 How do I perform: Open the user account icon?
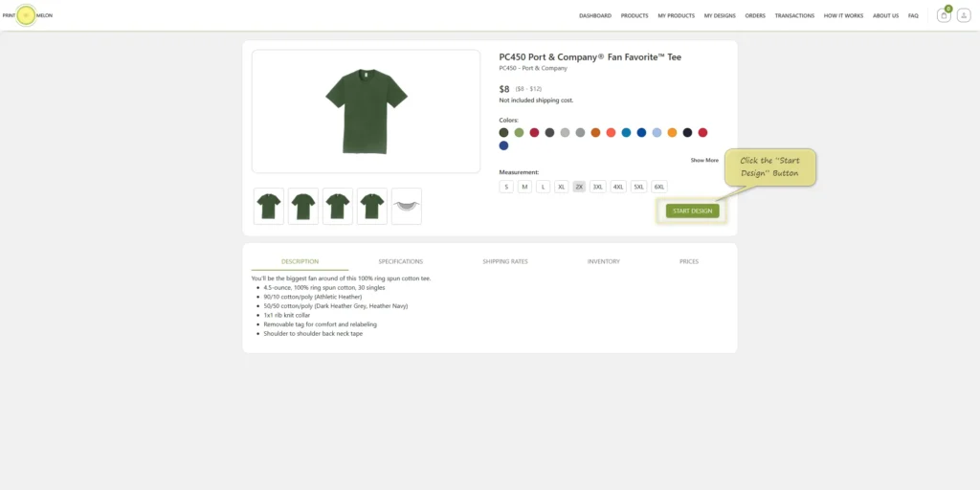coord(964,15)
